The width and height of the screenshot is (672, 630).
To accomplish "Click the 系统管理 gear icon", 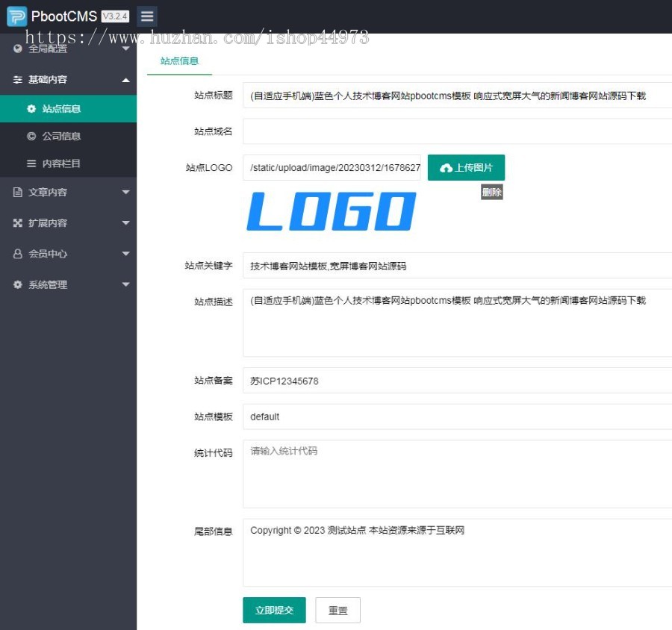I will pyautogui.click(x=18, y=284).
